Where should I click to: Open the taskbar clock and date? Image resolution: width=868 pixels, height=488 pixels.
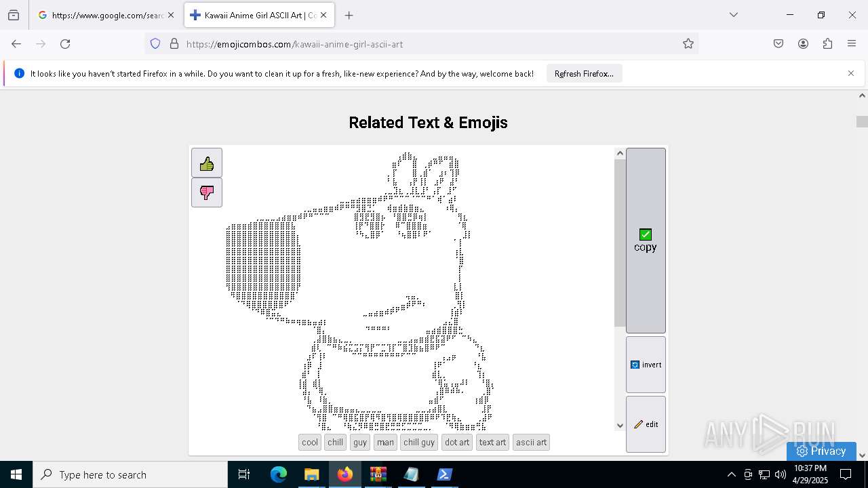click(x=810, y=474)
